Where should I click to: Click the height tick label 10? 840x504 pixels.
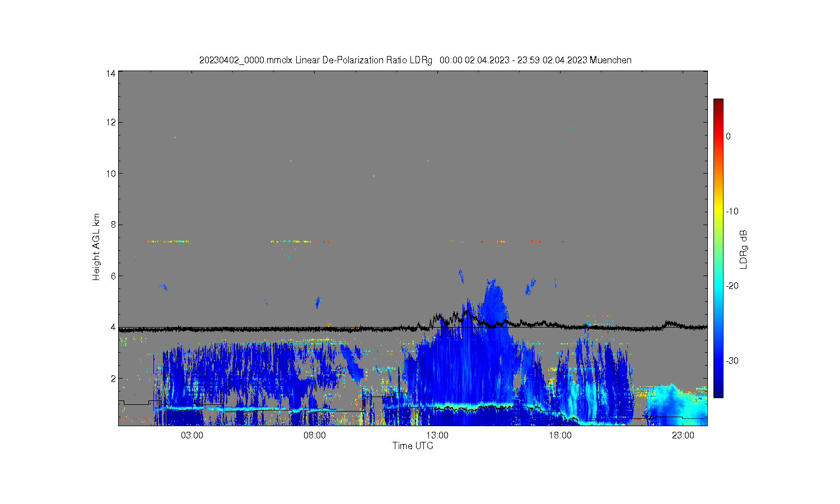pos(111,174)
